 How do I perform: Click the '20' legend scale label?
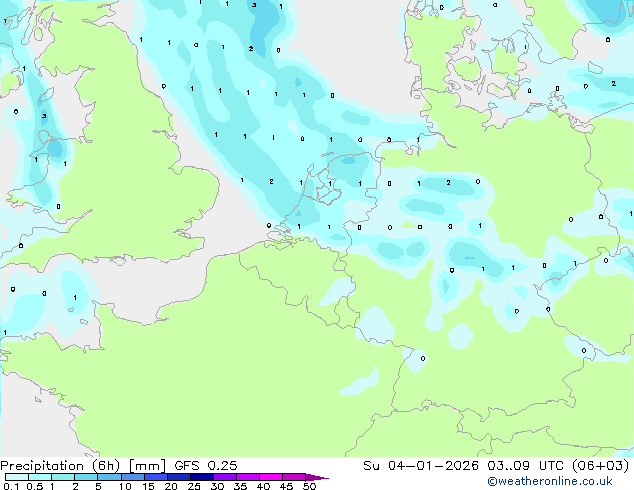[x=171, y=486]
